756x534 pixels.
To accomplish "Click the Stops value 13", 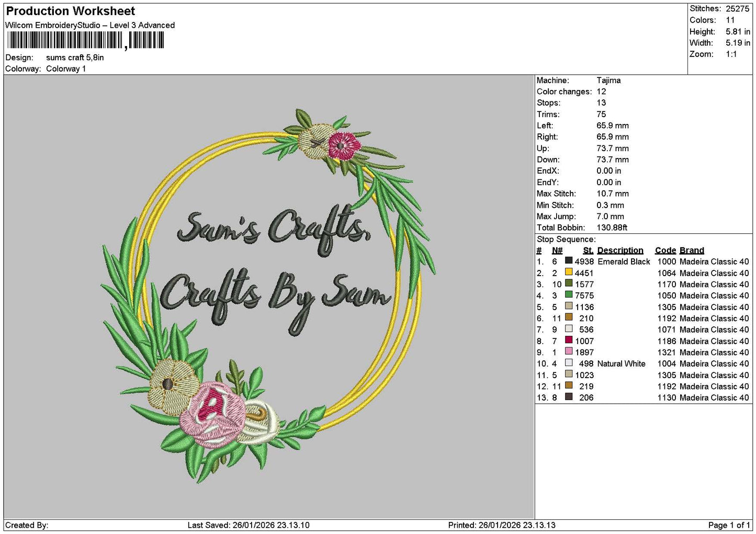I will coord(601,103).
